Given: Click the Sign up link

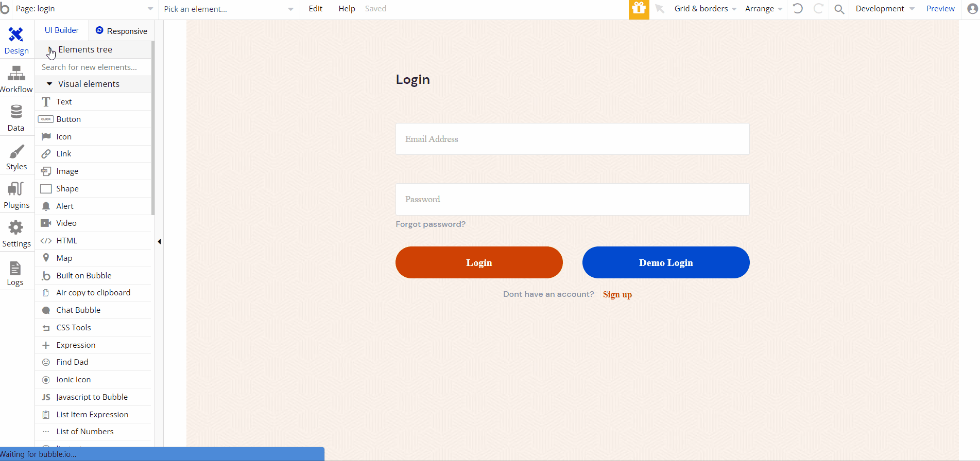Looking at the screenshot, I should tap(617, 295).
